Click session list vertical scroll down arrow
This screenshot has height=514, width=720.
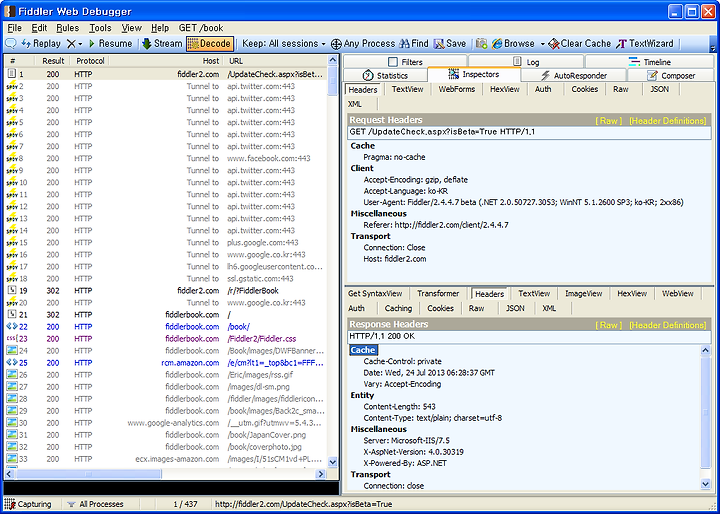point(333,462)
